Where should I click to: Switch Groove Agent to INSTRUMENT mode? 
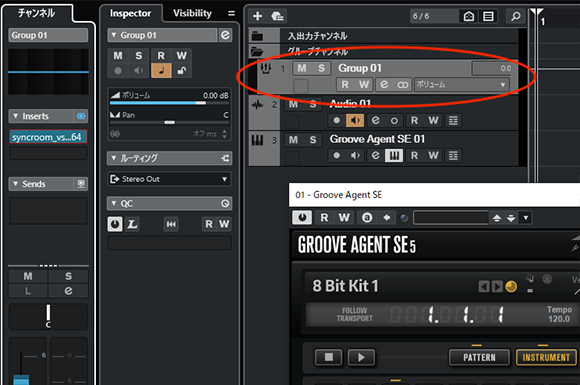click(546, 358)
